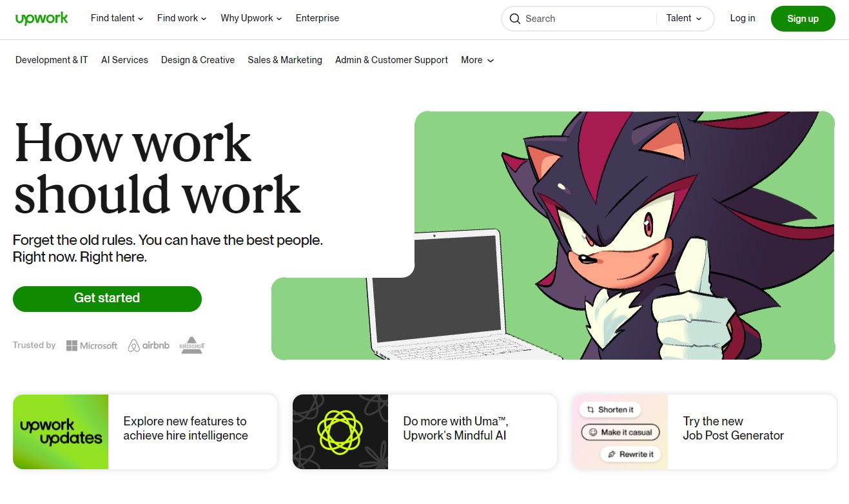Viewport: 849px width, 504px height.
Task: Click the hero illustration with the laptop
Action: (553, 235)
